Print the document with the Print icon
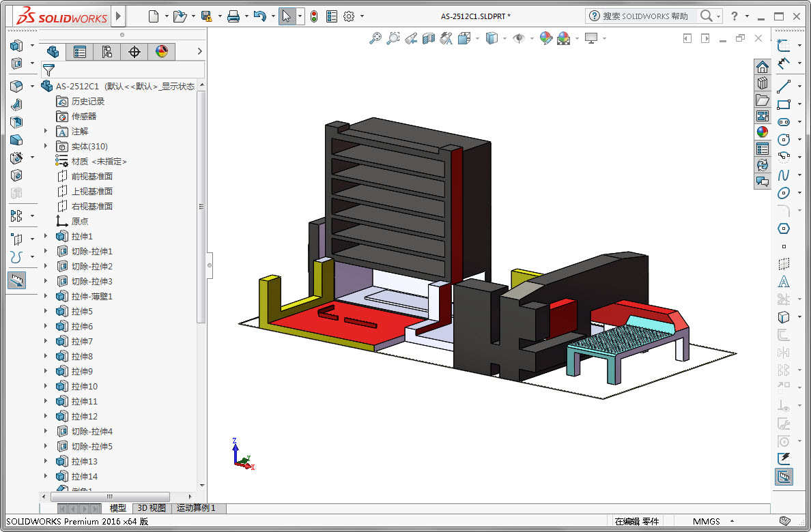Screen dimensions: 811x532 233,16
